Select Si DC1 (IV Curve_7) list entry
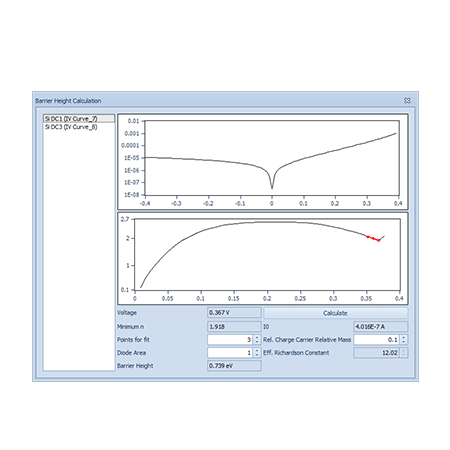 tap(79, 119)
